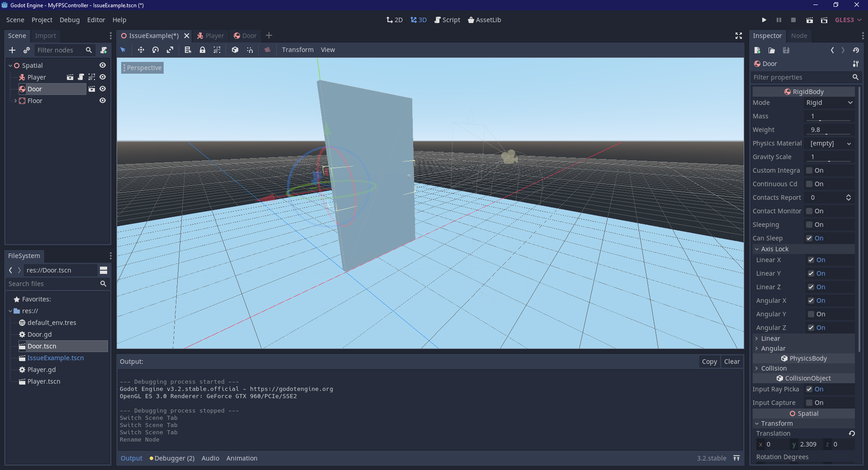Open the Perspective view menu button
Viewport: 868px width, 470px height.
click(x=142, y=68)
